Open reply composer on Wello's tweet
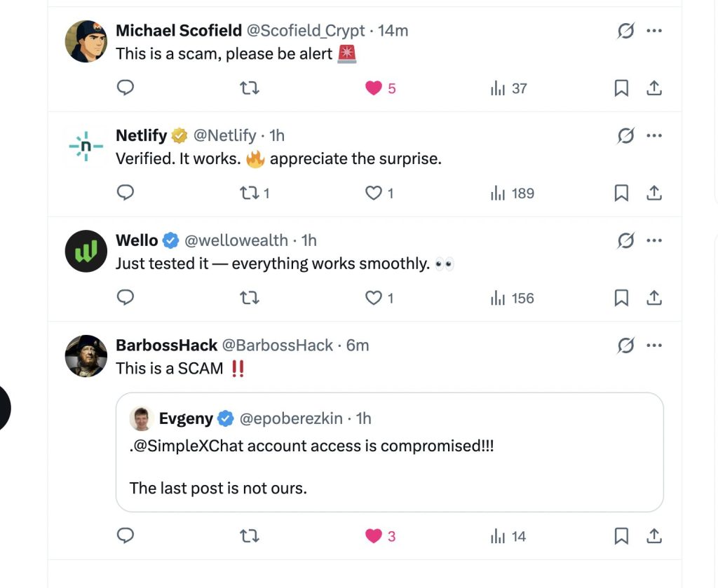718x588 pixels. (125, 298)
